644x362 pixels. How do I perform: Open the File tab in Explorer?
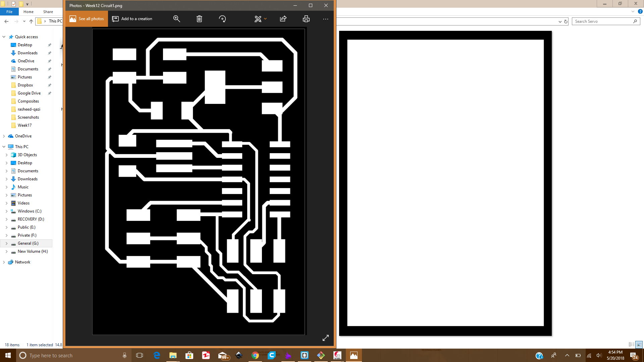pyautogui.click(x=9, y=12)
